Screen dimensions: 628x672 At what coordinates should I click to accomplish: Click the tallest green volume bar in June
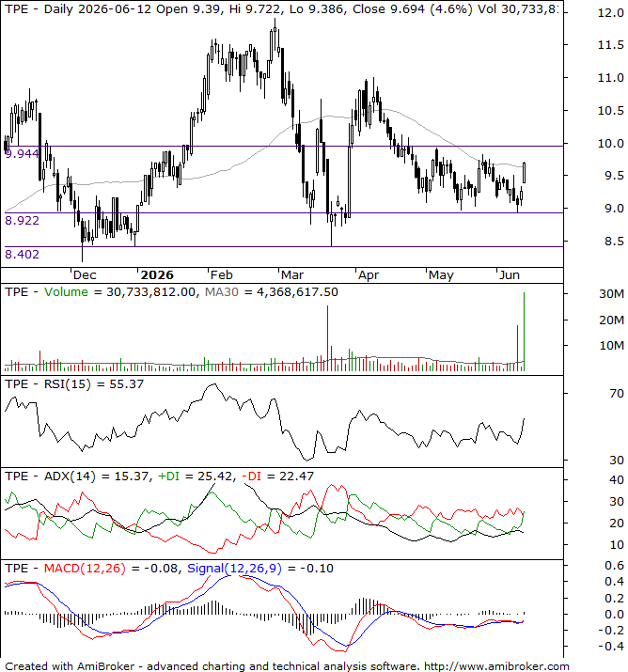(x=524, y=332)
